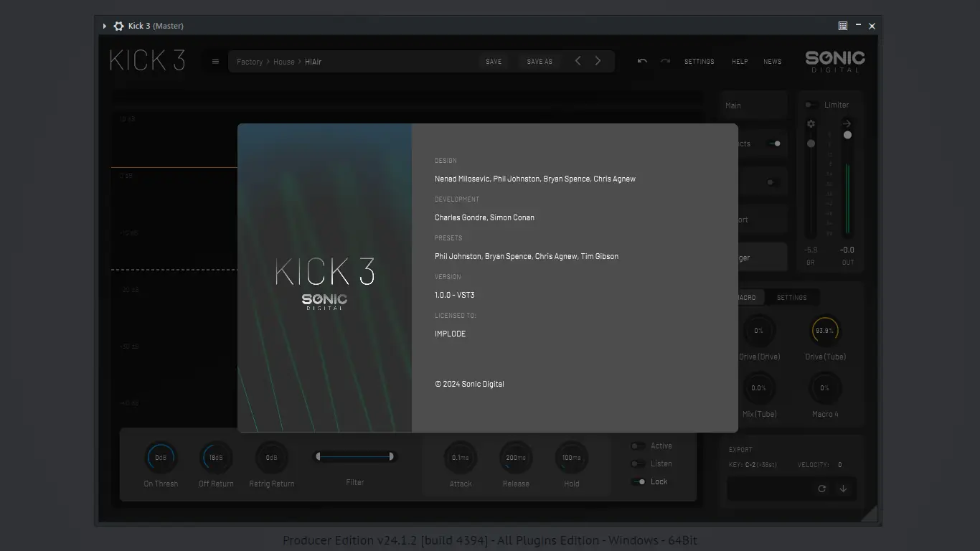The image size is (980, 551).
Task: Minimize the Kick 3 plugin window
Action: [858, 26]
